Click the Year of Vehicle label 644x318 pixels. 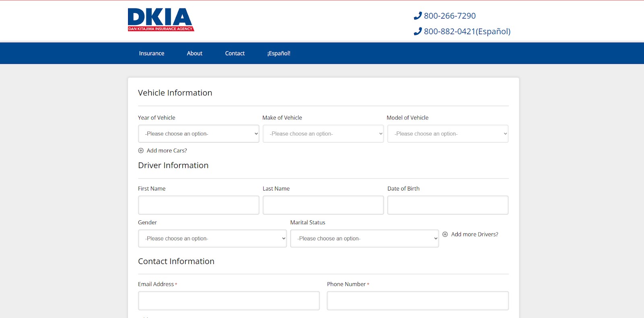tap(157, 118)
